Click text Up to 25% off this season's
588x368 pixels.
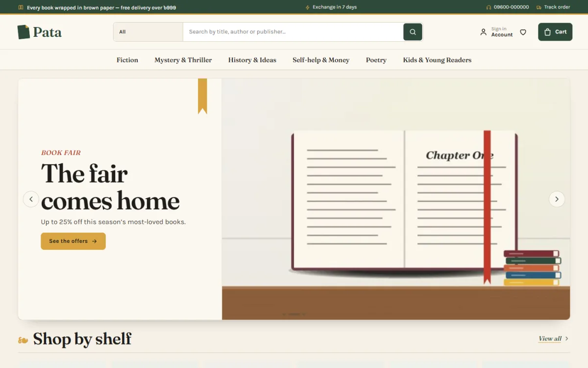pyautogui.click(x=113, y=222)
